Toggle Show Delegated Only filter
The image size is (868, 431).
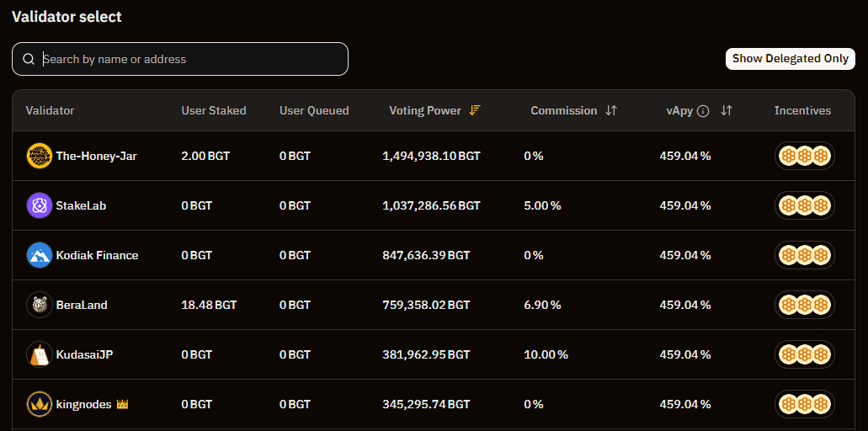point(790,59)
